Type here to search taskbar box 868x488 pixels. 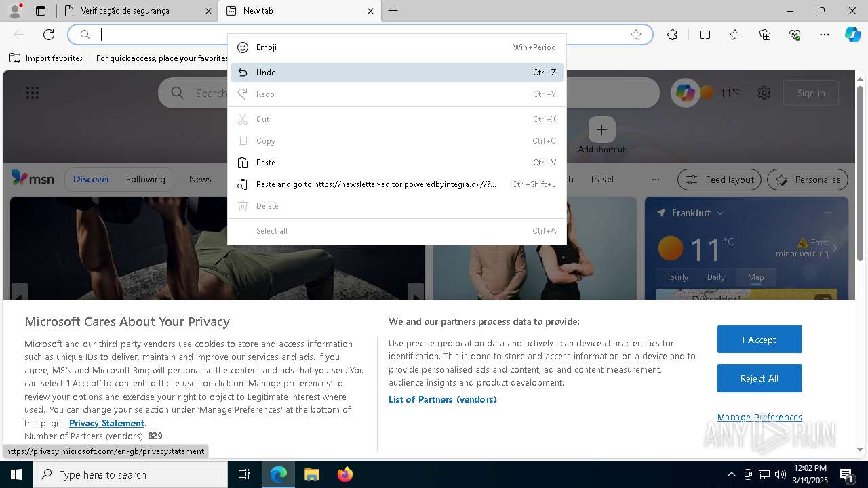point(130,474)
